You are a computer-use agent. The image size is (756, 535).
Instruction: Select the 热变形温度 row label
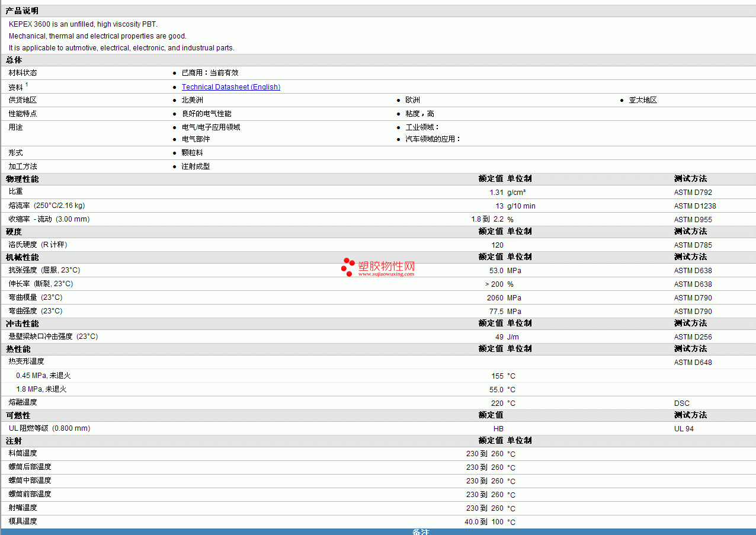pyautogui.click(x=26, y=361)
